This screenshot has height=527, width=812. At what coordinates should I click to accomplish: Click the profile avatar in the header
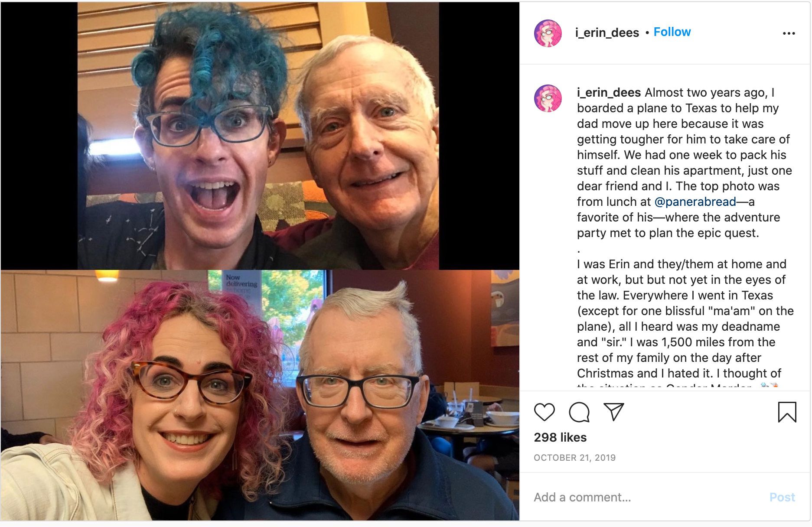[548, 33]
